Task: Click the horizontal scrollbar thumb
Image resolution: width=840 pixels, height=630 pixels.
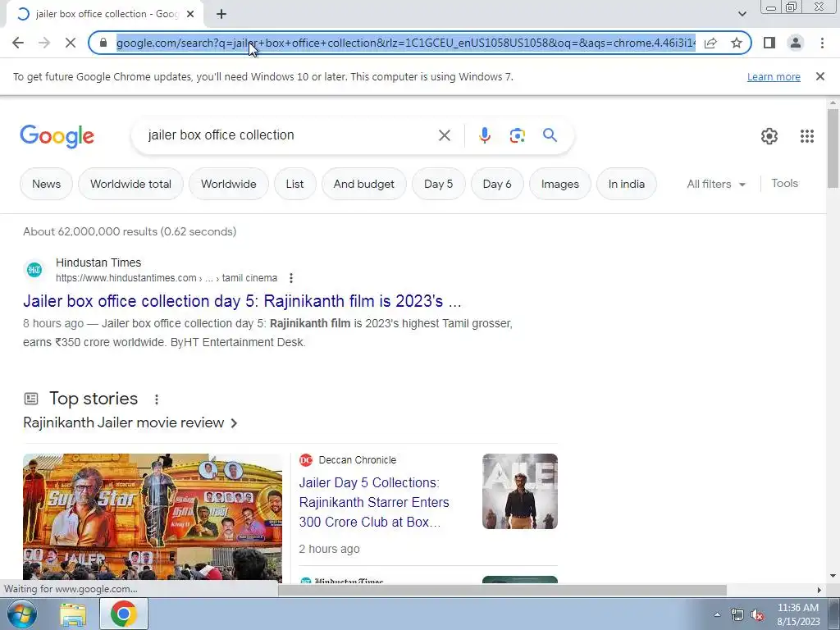Action: (502, 590)
